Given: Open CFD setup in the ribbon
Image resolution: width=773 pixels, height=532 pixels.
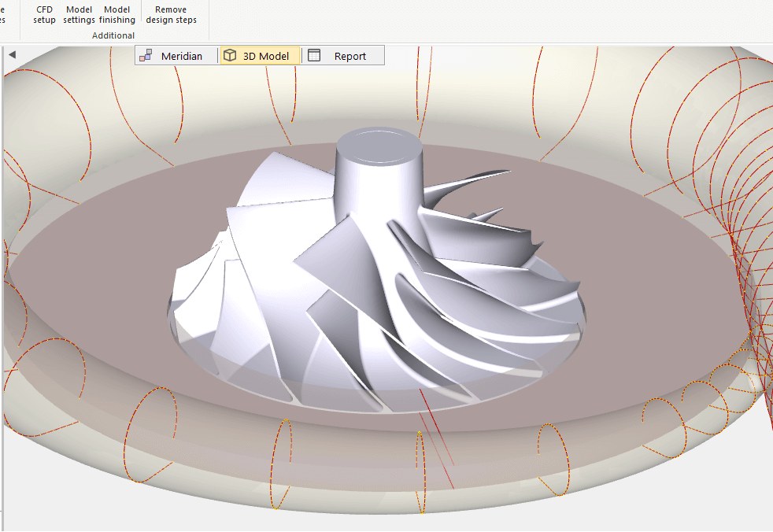Looking at the screenshot, I should pyautogui.click(x=44, y=15).
